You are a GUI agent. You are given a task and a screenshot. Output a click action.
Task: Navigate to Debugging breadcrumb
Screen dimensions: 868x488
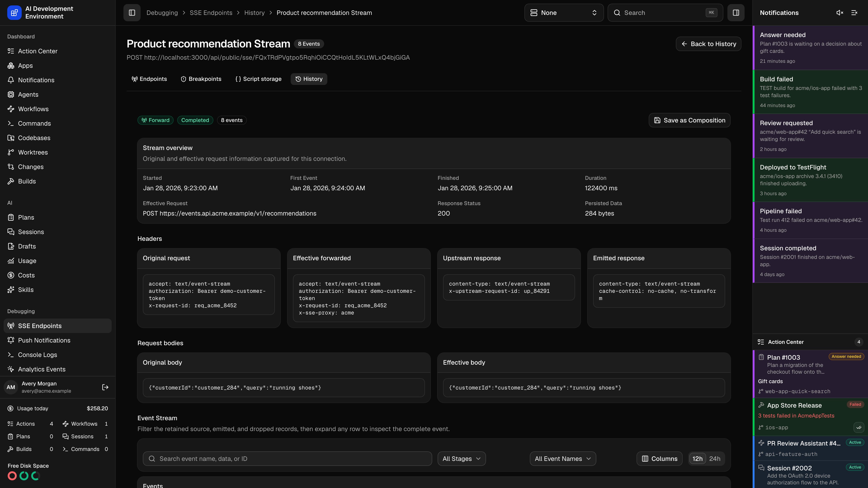162,13
